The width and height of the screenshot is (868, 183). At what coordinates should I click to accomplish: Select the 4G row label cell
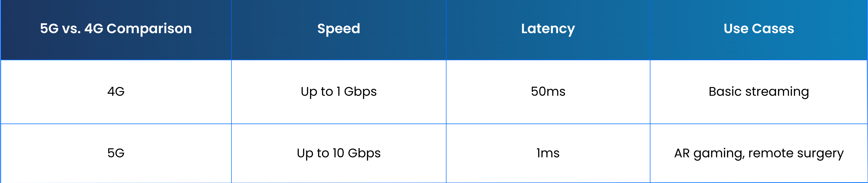pyautogui.click(x=116, y=92)
